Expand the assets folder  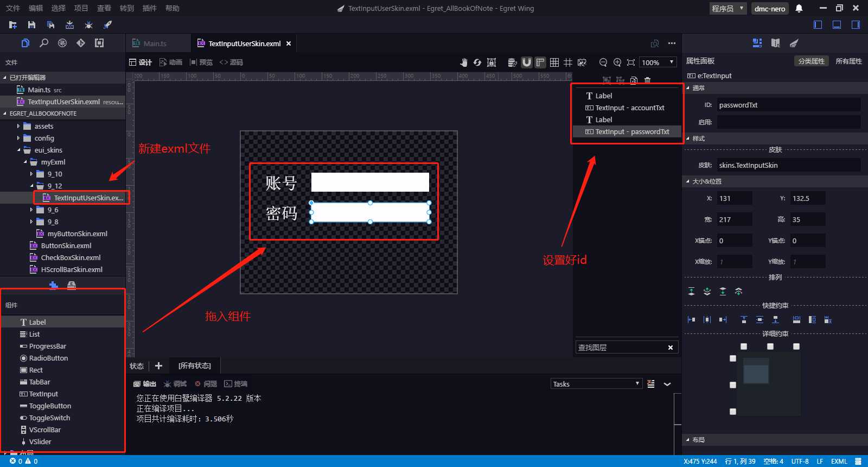pos(18,126)
